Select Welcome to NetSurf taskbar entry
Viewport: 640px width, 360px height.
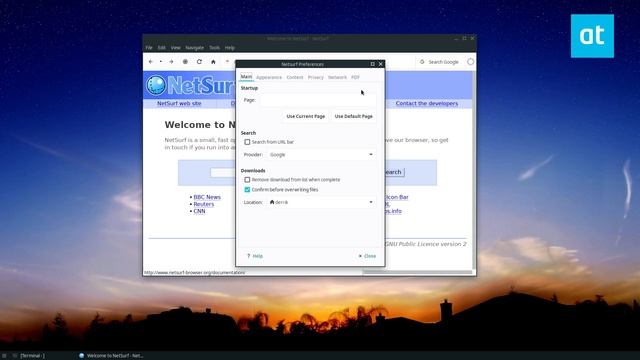pos(111,356)
